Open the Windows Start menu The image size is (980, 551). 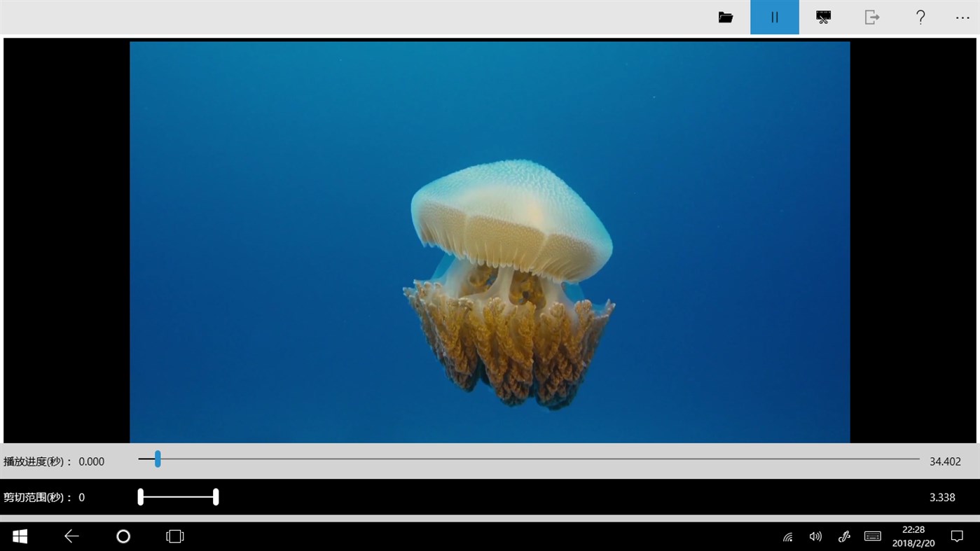(20, 536)
